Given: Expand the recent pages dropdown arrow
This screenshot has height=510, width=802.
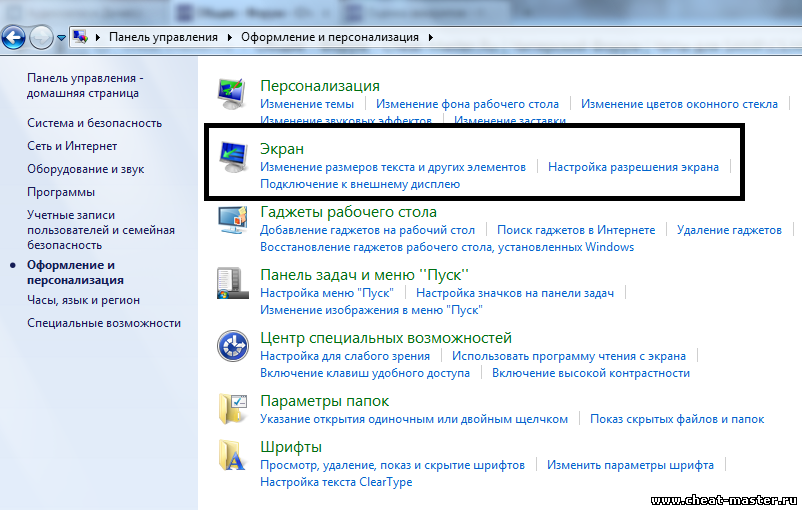Looking at the screenshot, I should 61,38.
